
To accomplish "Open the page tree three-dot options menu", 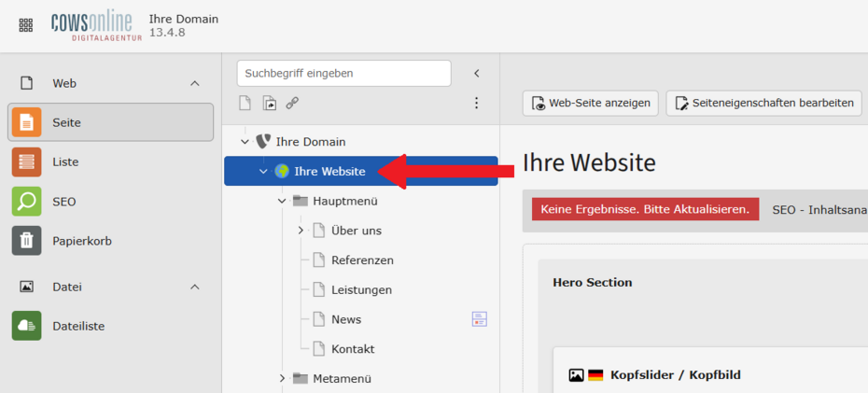I will coord(477,103).
